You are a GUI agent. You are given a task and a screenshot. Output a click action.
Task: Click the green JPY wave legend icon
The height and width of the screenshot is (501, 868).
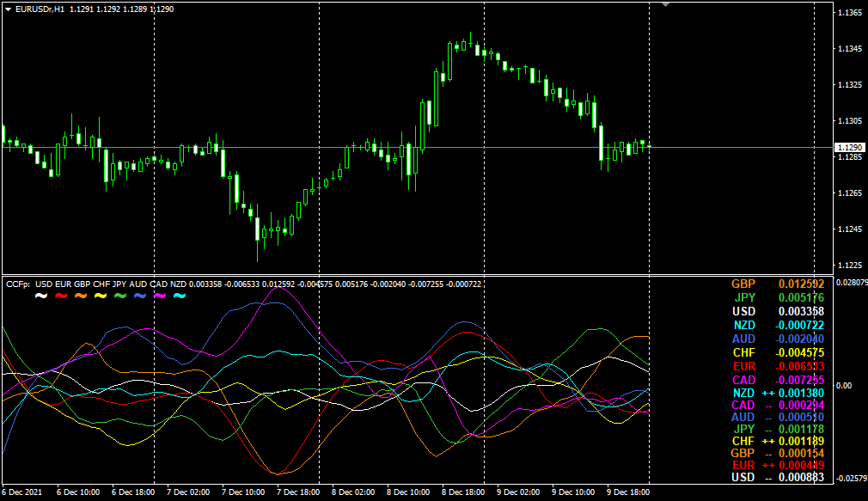[120, 296]
